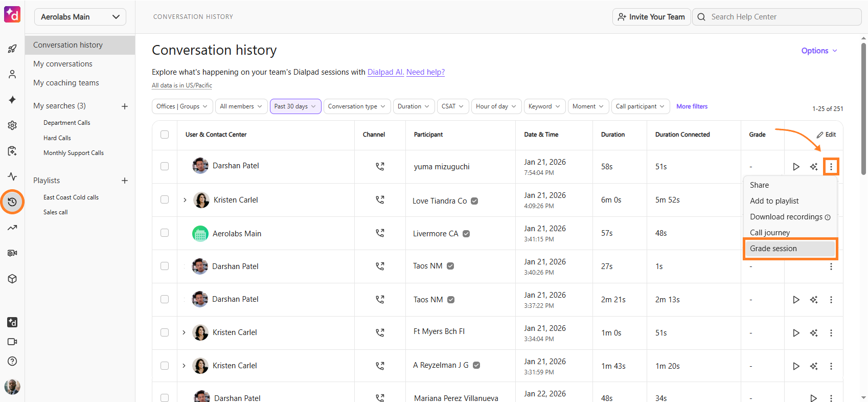Click the Need help? link
868x402 pixels.
425,72
